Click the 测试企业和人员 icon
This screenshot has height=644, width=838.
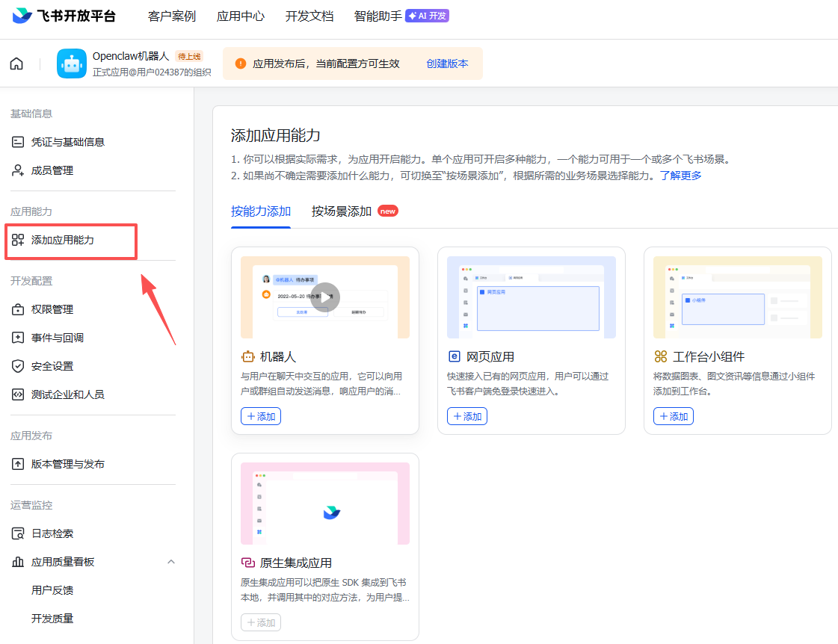coord(19,394)
